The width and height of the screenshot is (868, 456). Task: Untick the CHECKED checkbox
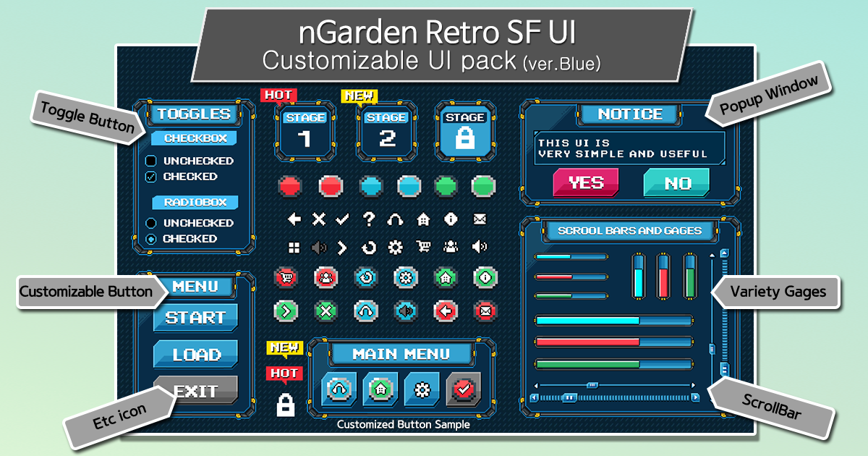click(150, 177)
